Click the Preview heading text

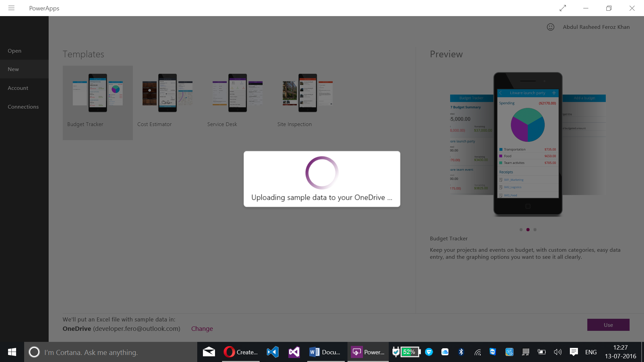click(446, 54)
